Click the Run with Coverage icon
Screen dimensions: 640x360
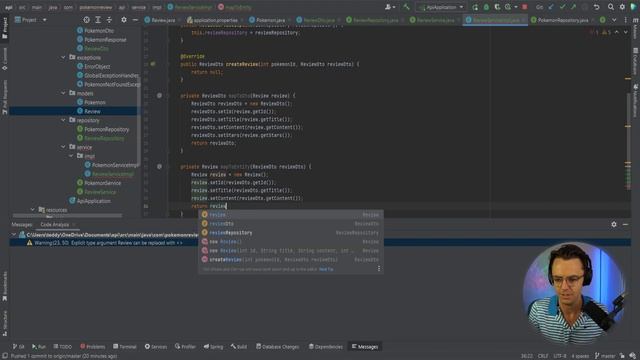497,7
